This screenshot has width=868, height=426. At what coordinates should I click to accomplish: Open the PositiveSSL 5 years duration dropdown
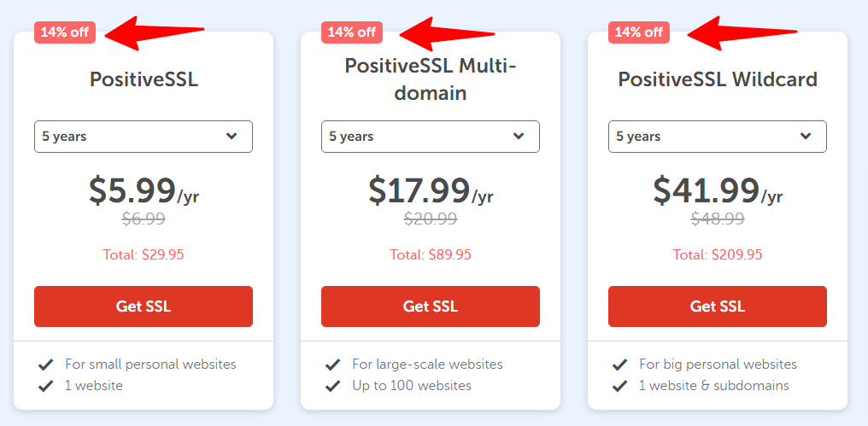pos(144,137)
